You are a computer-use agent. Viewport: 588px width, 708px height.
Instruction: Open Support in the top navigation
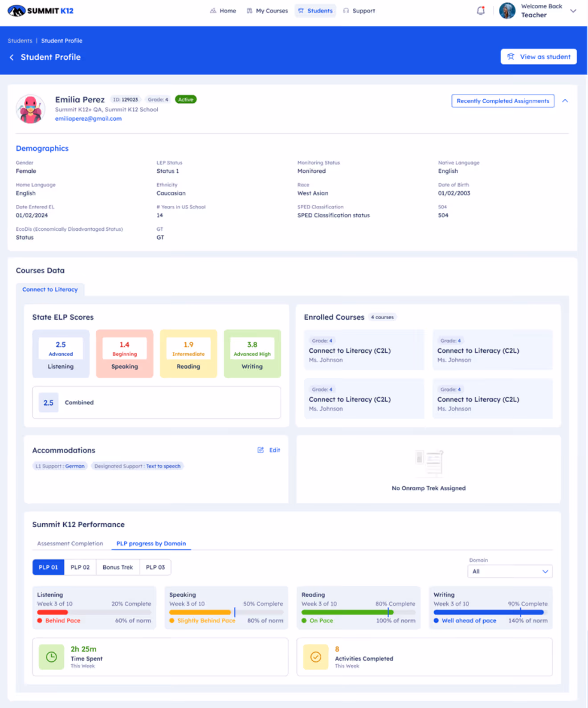tap(359, 11)
